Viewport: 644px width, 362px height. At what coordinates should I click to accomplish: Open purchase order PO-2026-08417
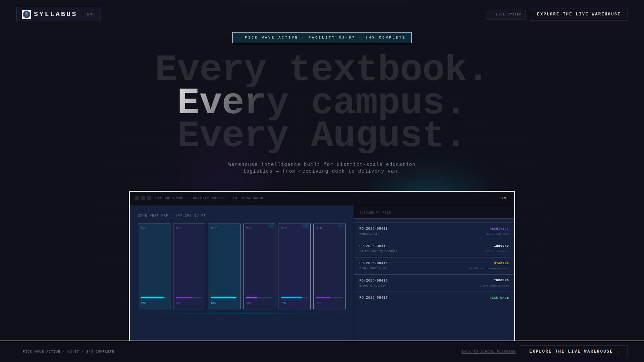click(x=434, y=298)
